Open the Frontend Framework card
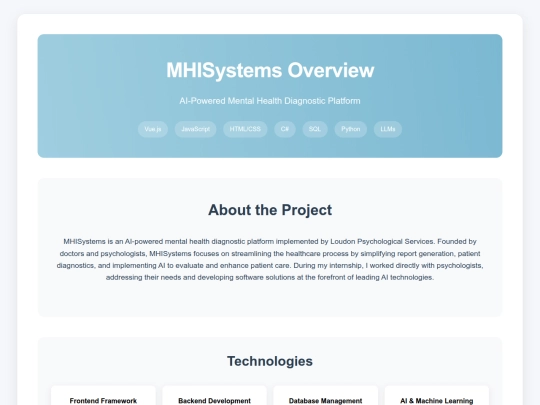Screen dimensions: 540x405 click(103, 396)
